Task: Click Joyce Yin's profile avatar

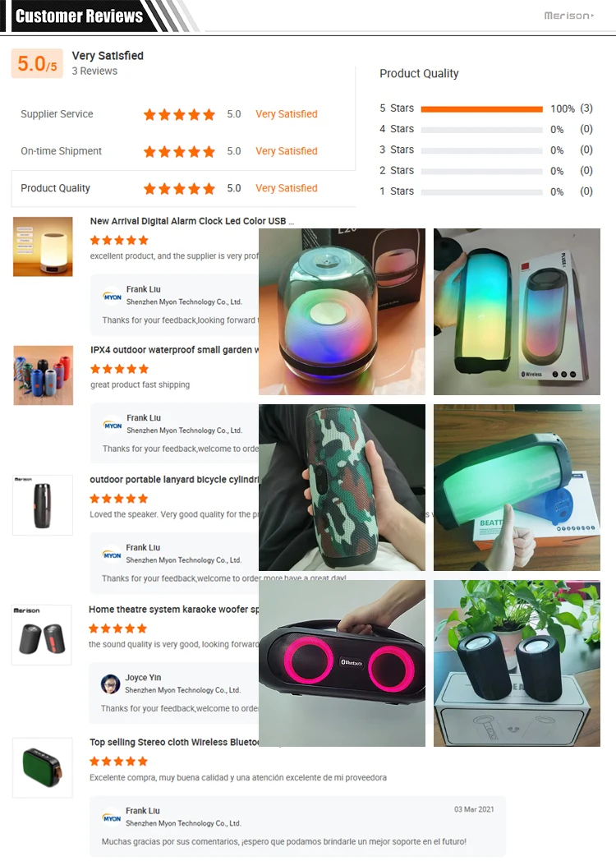Action: [x=110, y=684]
